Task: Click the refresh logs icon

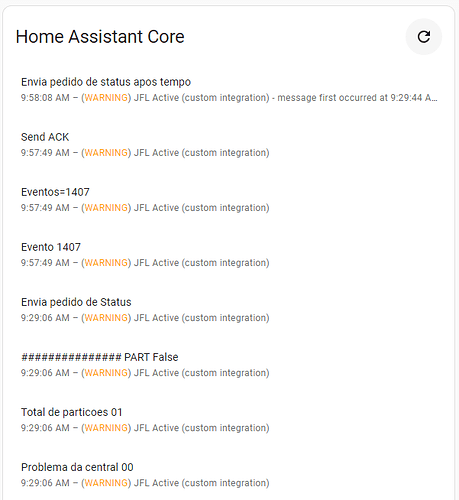Action: 424,37
